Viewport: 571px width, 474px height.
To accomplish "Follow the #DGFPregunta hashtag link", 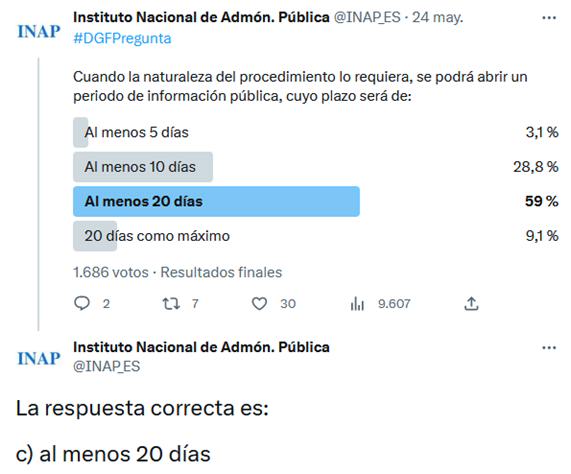I will (122, 38).
